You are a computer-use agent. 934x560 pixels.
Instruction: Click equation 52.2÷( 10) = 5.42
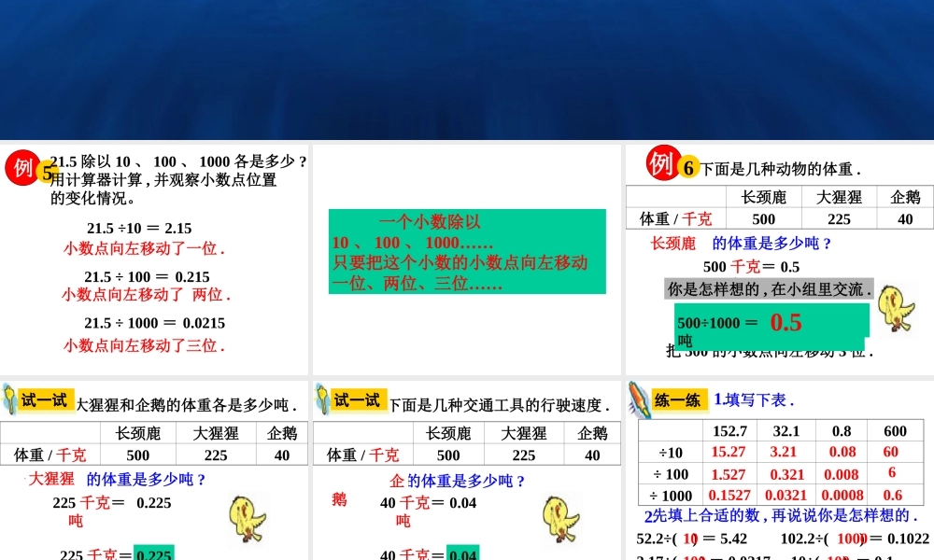click(691, 539)
